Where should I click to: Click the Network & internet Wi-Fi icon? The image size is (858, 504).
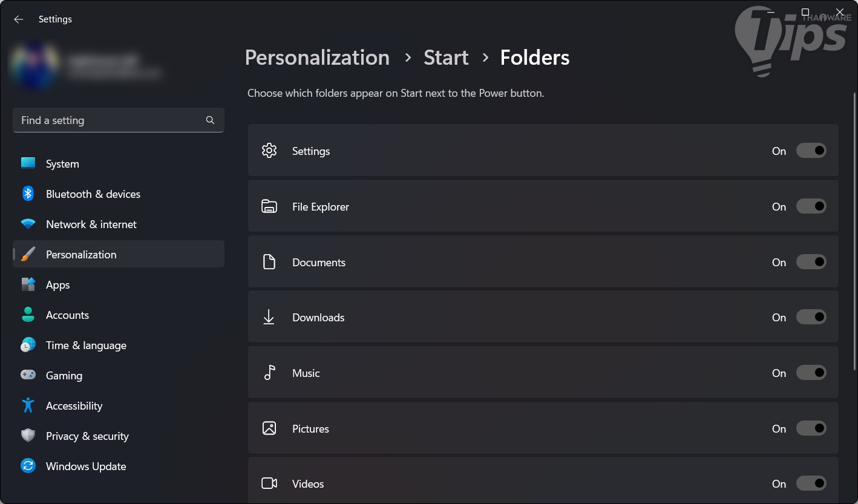[x=28, y=224]
